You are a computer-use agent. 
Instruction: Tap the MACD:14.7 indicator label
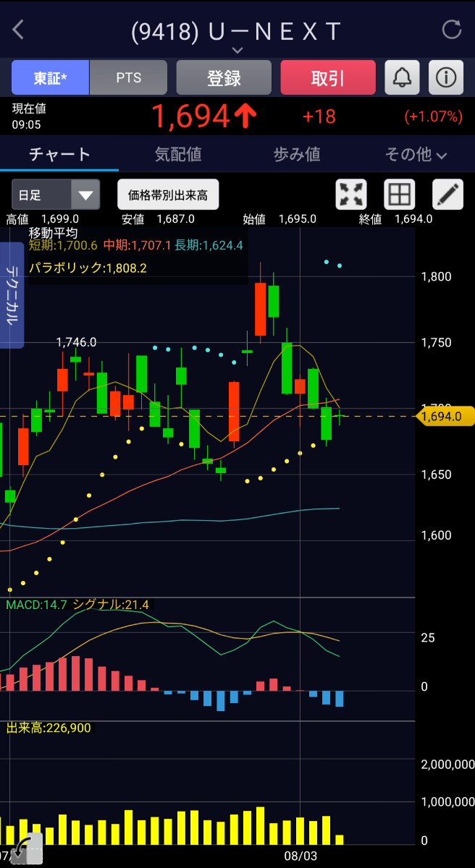(36, 604)
